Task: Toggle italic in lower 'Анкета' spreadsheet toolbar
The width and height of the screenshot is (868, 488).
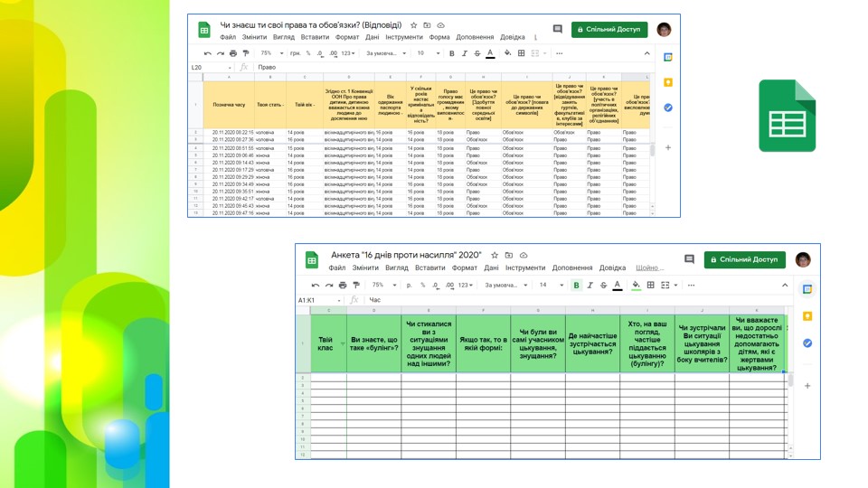Action: (x=590, y=285)
